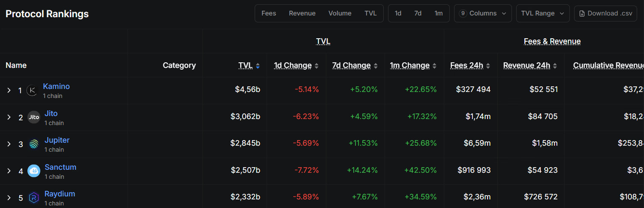Click the sort arrows next to Revenue 24h
The height and width of the screenshot is (208, 644).
click(555, 66)
